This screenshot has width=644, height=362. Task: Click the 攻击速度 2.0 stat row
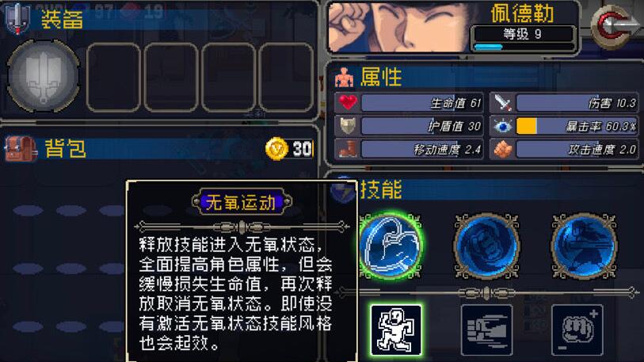coord(564,149)
